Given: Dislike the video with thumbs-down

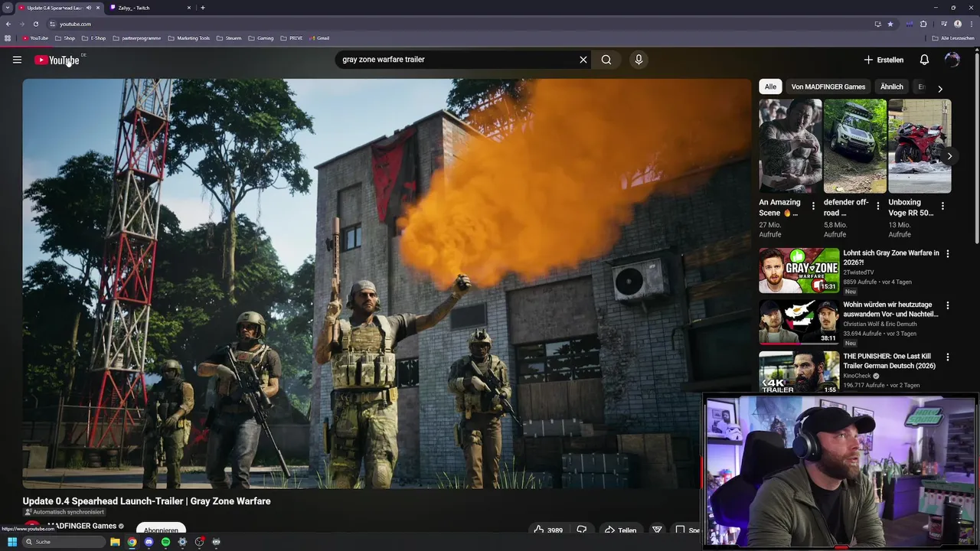Looking at the screenshot, I should coord(582,530).
